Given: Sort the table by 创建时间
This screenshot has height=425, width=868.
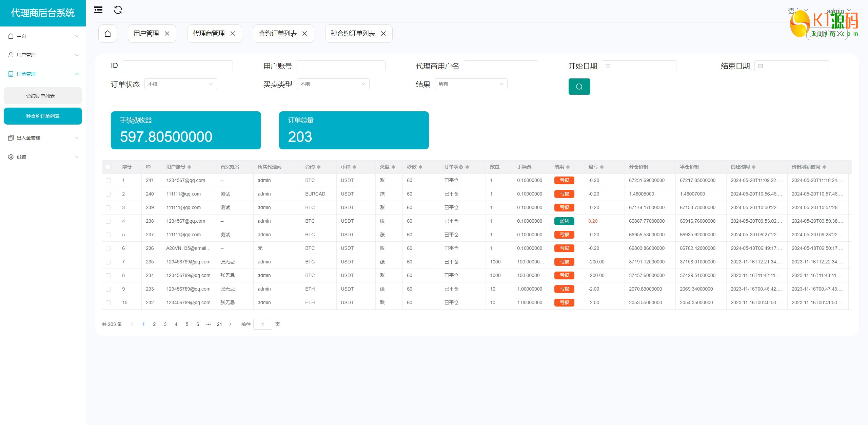Looking at the screenshot, I should [x=754, y=167].
